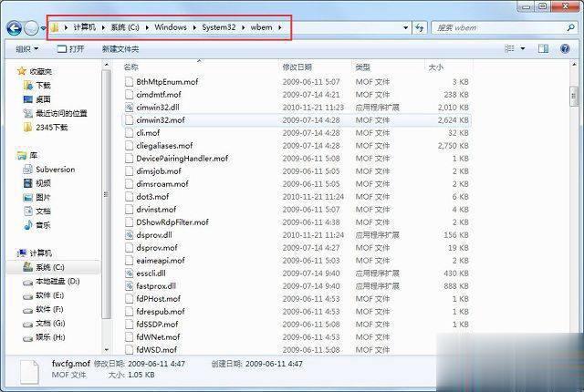The height and width of the screenshot is (392, 584).
Task: Open the 2345下载 folder in favorites
Action: pos(46,128)
